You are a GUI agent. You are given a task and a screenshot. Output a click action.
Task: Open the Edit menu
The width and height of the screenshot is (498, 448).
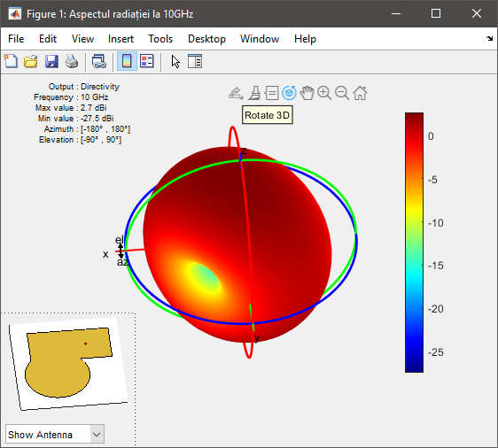pos(48,39)
